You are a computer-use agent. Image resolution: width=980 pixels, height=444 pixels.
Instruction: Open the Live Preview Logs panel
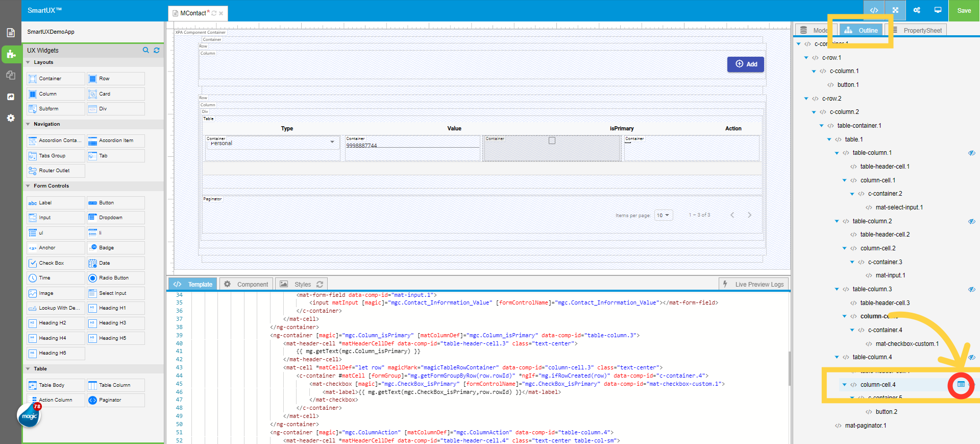click(753, 284)
